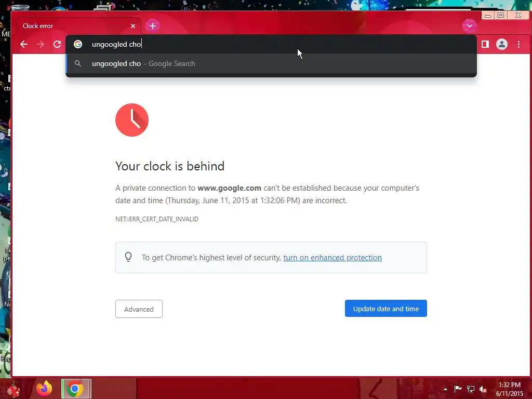Click the NET::ERR_CERT_DATE_INVALID error code
532x399 pixels.
[157, 219]
